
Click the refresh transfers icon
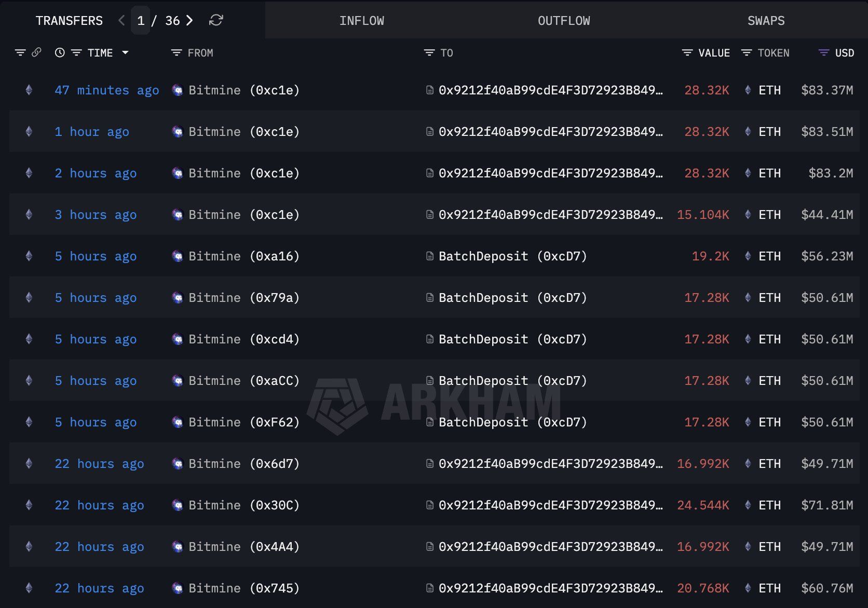point(216,21)
